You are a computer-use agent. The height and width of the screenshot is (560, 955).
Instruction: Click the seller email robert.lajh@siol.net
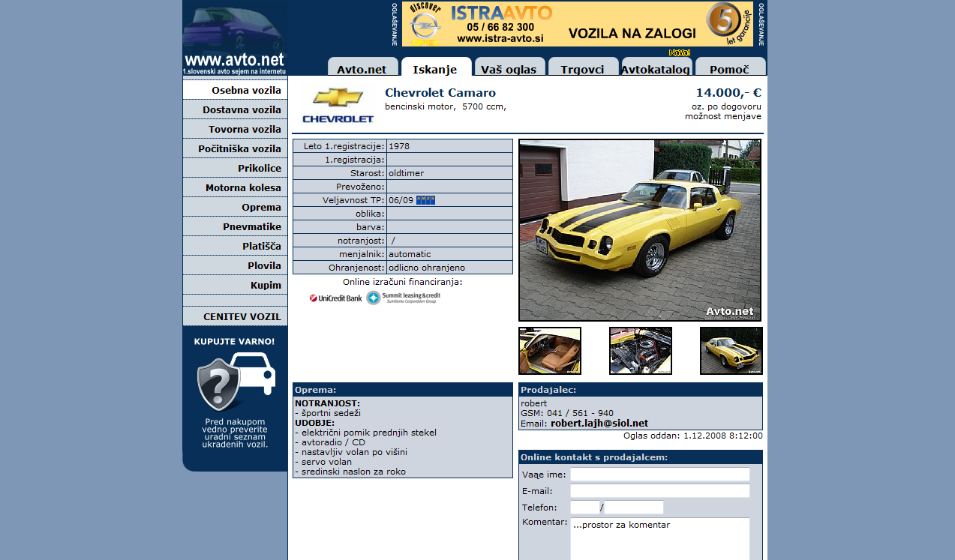pyautogui.click(x=599, y=423)
